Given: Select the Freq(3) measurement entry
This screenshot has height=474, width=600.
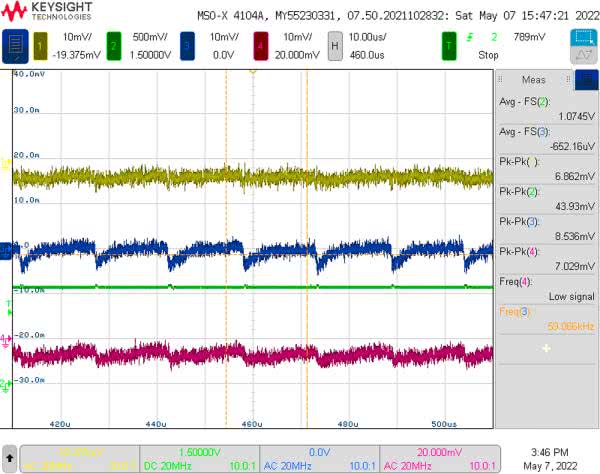Looking at the screenshot, I should click(x=546, y=318).
